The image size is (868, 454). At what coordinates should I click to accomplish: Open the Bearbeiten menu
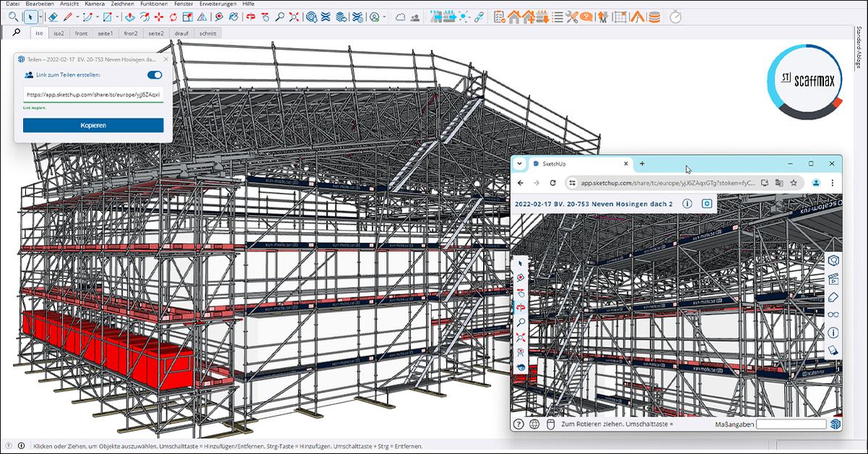[39, 4]
